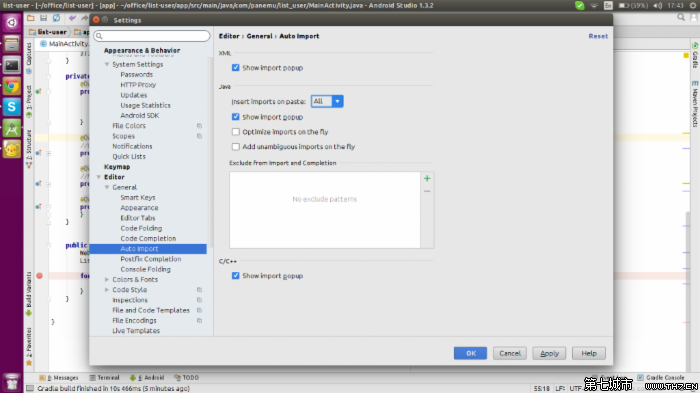The image size is (700, 393).
Task: Open the Maven Projects side tab
Action: [695, 104]
